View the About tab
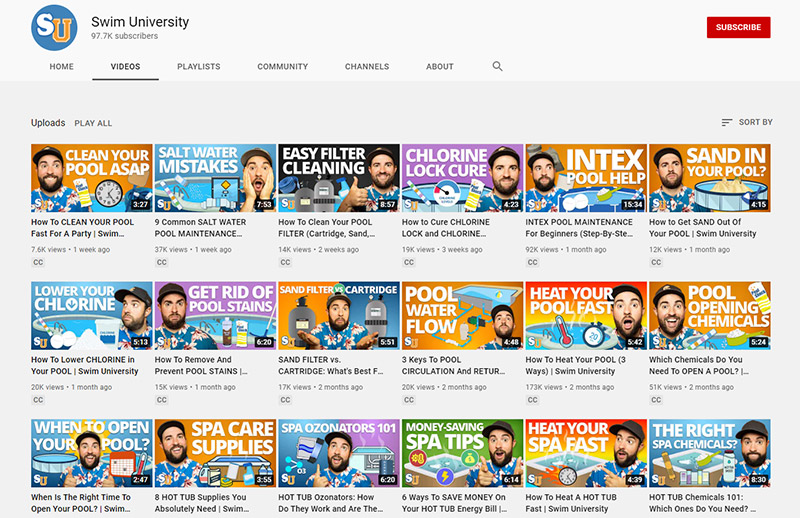The image size is (800, 518). pyautogui.click(x=440, y=66)
